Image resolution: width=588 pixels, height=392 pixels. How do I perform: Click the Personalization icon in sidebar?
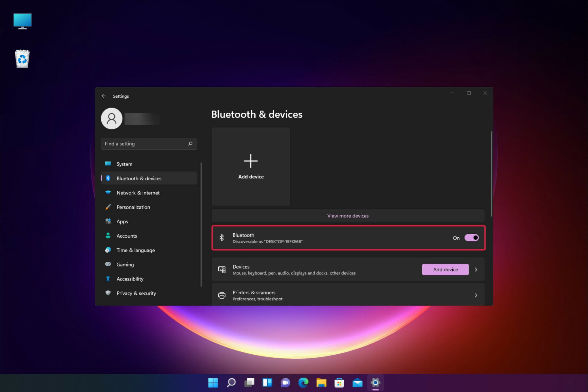tap(108, 207)
